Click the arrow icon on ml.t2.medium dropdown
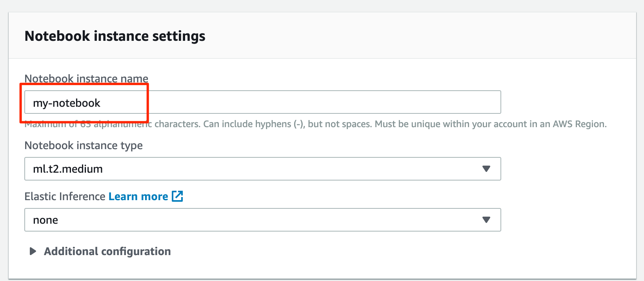 click(486, 169)
